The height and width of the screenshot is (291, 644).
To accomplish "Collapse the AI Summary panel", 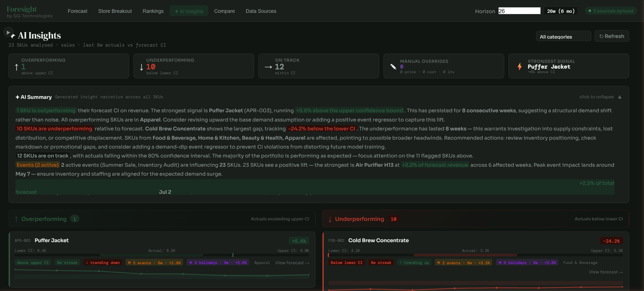I will click(600, 97).
